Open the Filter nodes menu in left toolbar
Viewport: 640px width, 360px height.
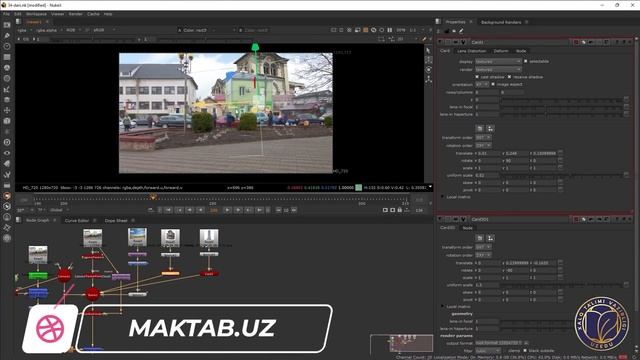pos(7,78)
